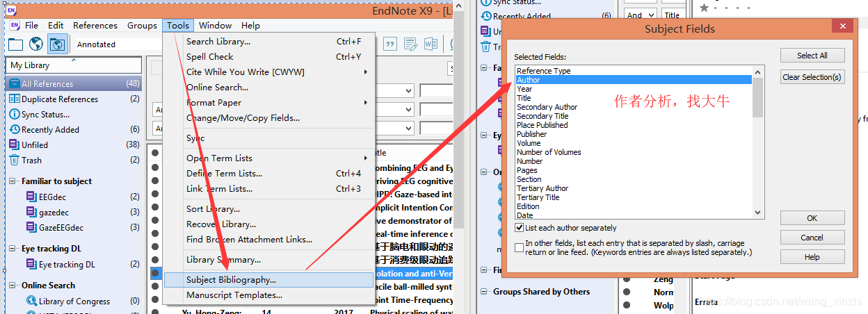Open the References menu
The width and height of the screenshot is (868, 314).
[95, 26]
